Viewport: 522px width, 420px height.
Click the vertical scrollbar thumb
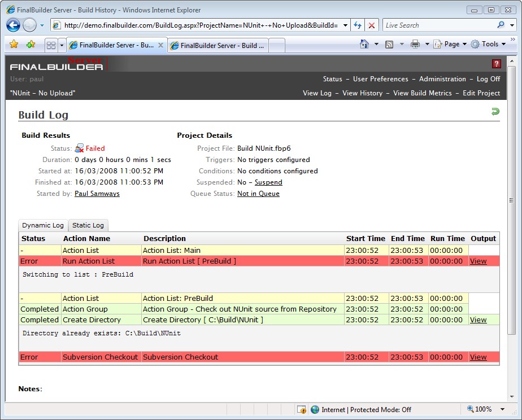point(512,200)
